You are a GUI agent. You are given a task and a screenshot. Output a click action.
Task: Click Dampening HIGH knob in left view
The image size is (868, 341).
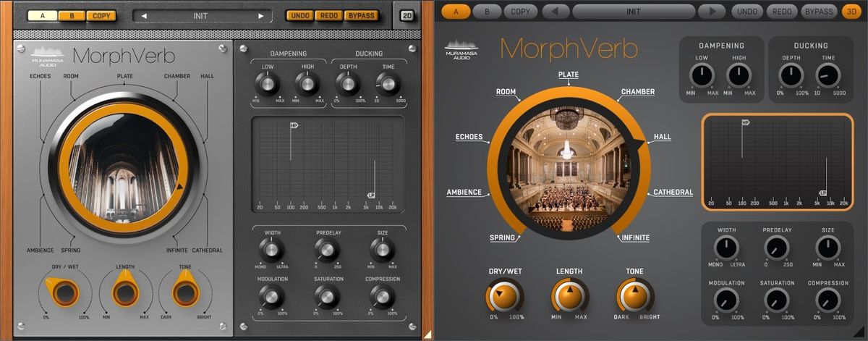click(x=307, y=84)
